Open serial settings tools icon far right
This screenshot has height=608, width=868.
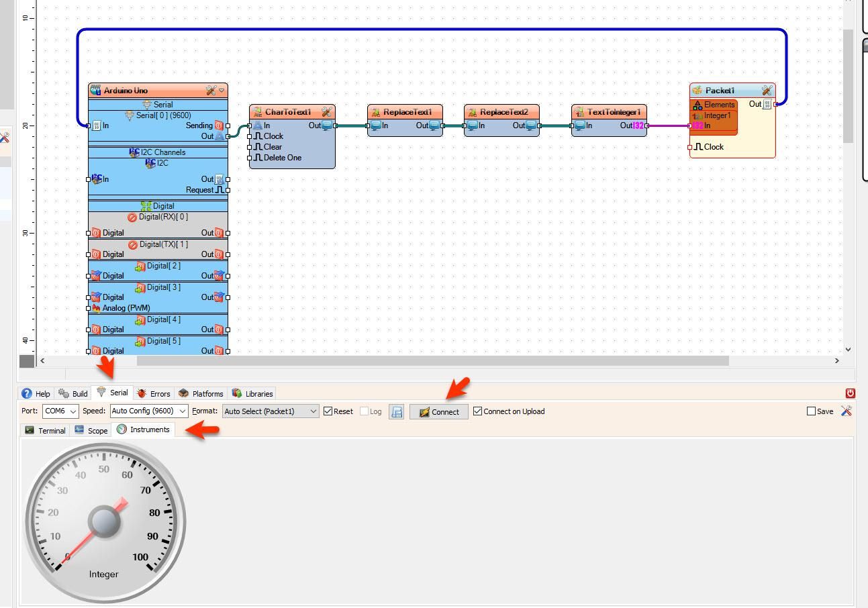click(x=846, y=411)
